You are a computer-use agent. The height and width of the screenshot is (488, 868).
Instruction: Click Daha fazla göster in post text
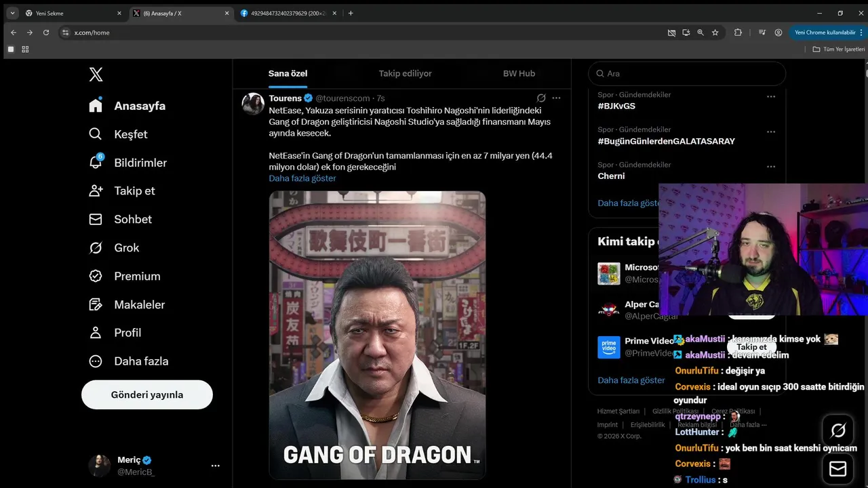[302, 178]
